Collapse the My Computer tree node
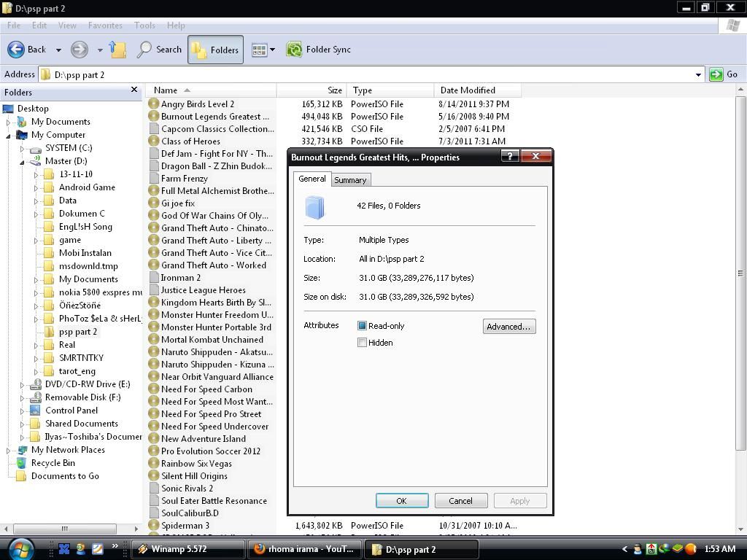The width and height of the screenshot is (747, 560). (8, 136)
